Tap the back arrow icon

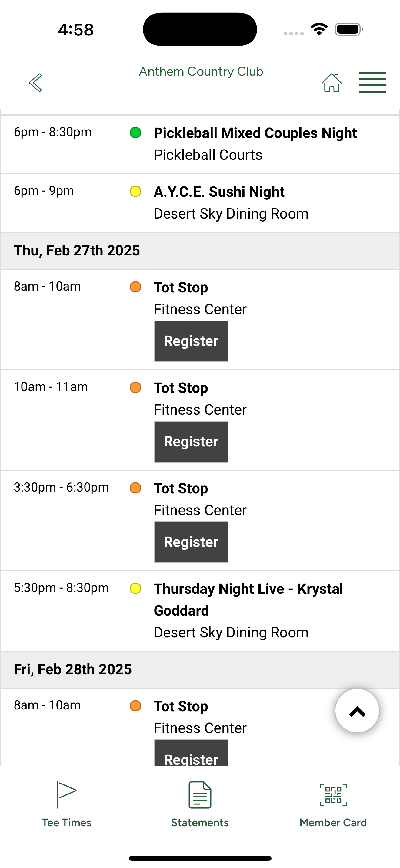tap(35, 83)
